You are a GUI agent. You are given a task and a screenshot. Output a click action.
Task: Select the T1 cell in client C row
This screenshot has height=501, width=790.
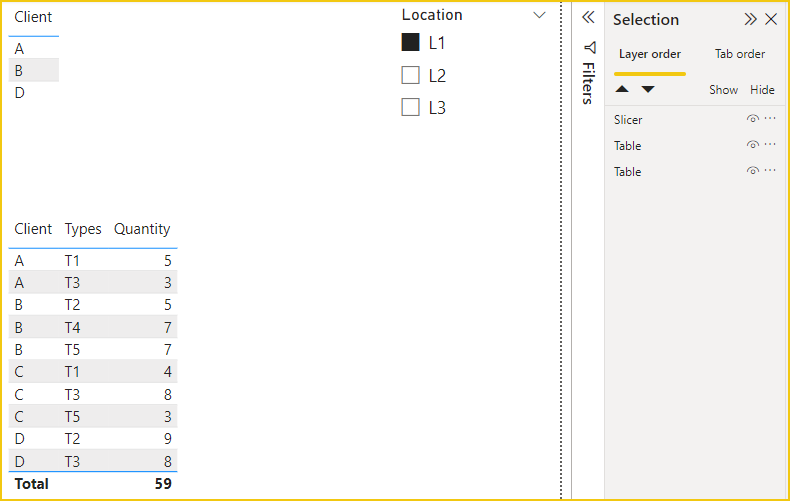click(x=72, y=372)
